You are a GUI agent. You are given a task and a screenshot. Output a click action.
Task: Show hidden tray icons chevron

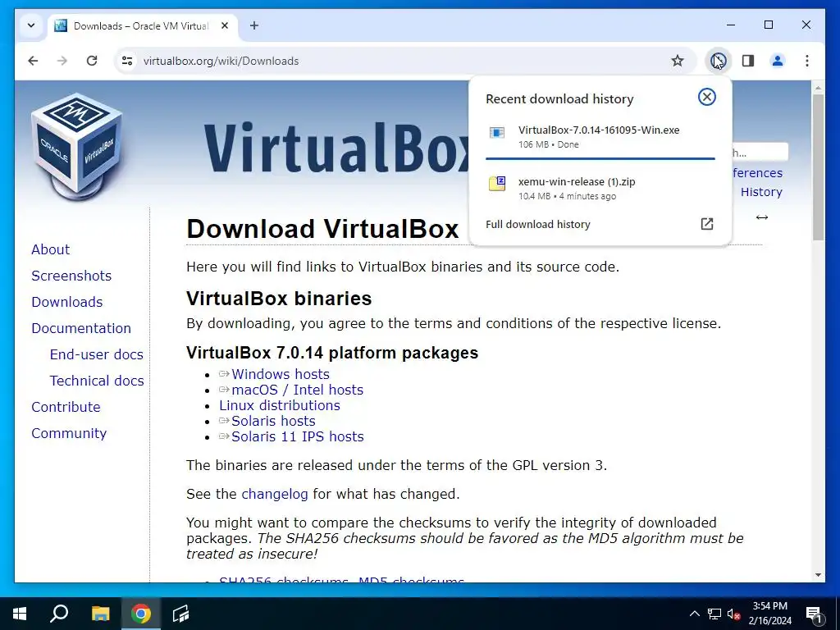pyautogui.click(x=694, y=614)
